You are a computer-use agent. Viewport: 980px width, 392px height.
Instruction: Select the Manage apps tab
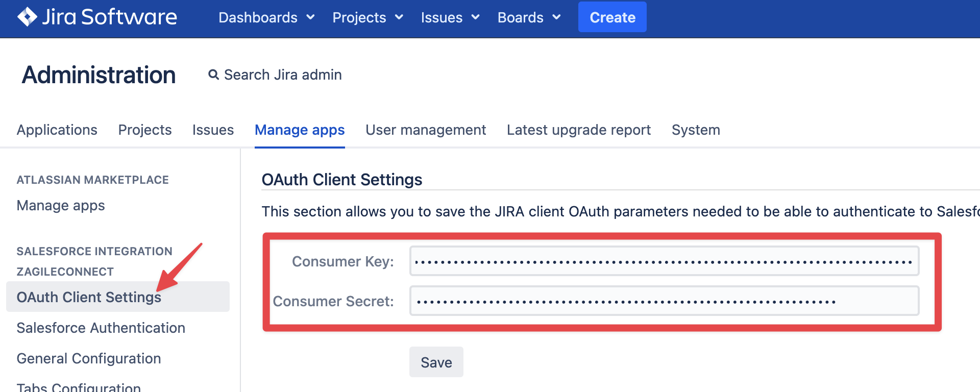pyautogui.click(x=300, y=130)
